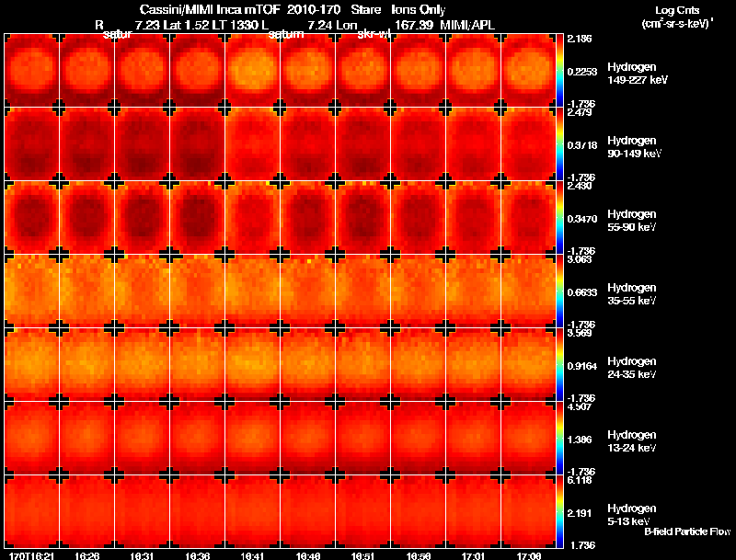Click the Hydrogen 5-13 keV color bar
The image size is (736, 560).
pos(559,512)
